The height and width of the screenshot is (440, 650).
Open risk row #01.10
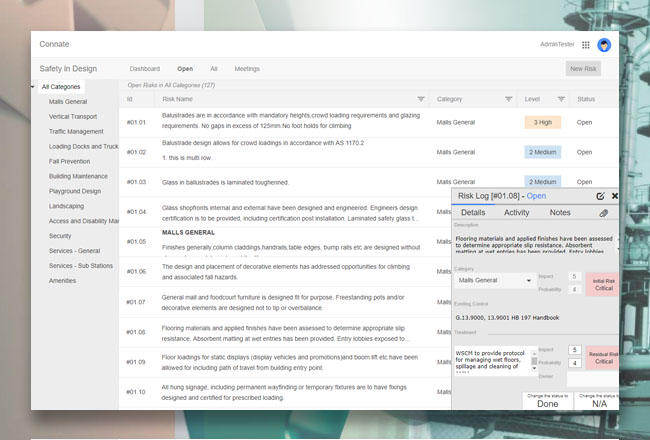285,392
